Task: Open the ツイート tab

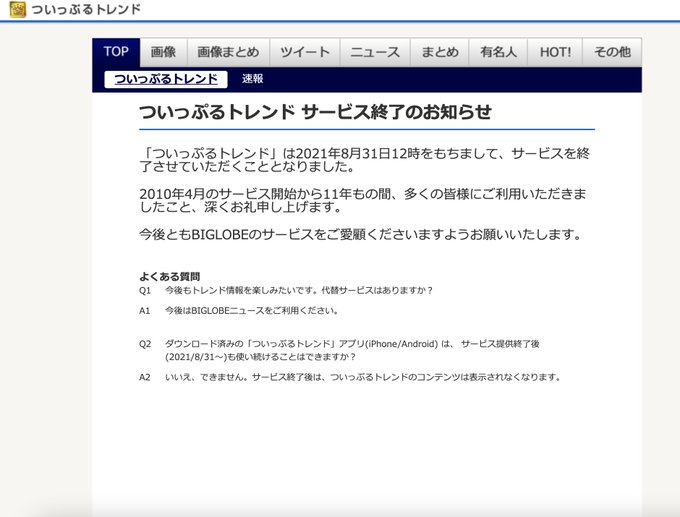Action: [x=305, y=52]
